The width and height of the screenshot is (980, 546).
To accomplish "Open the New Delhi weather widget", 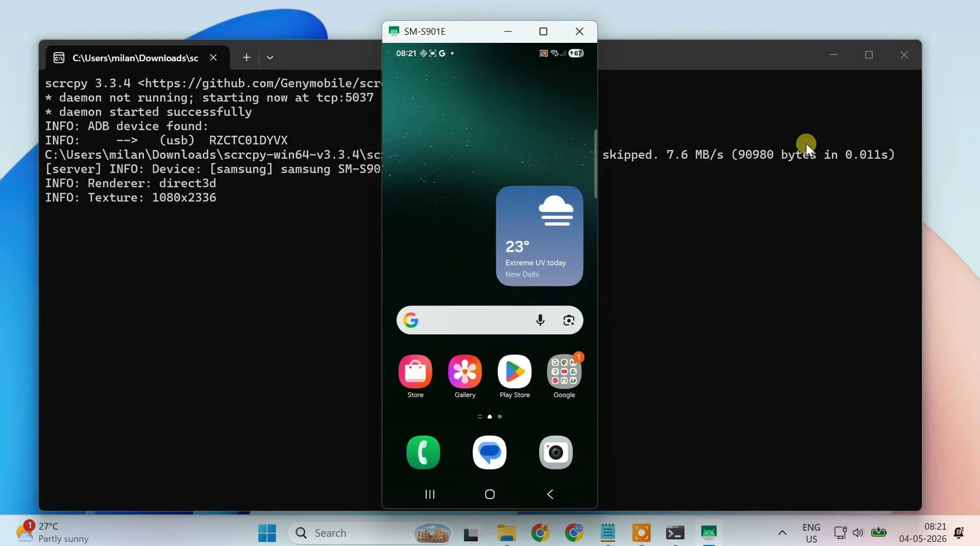I will (x=540, y=236).
